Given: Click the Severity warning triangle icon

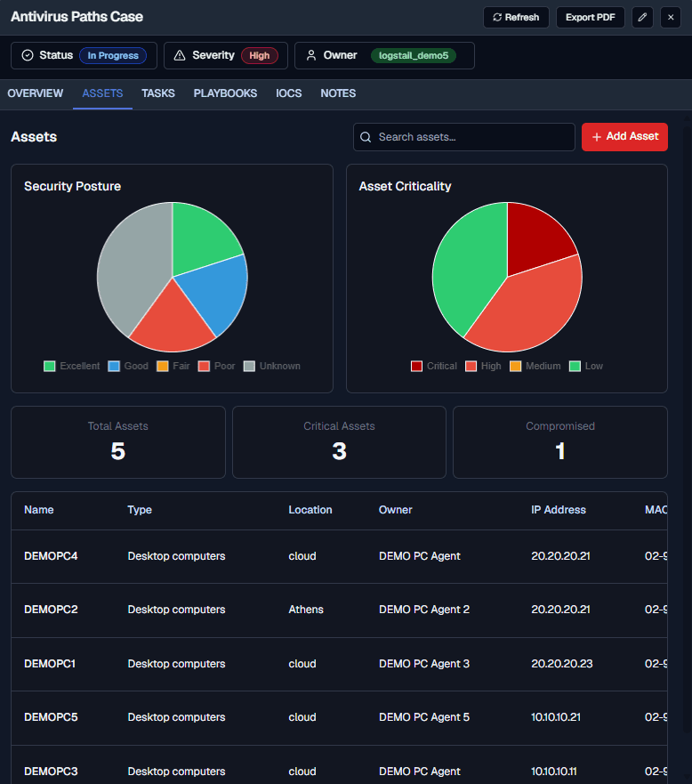Looking at the screenshot, I should click(x=180, y=55).
